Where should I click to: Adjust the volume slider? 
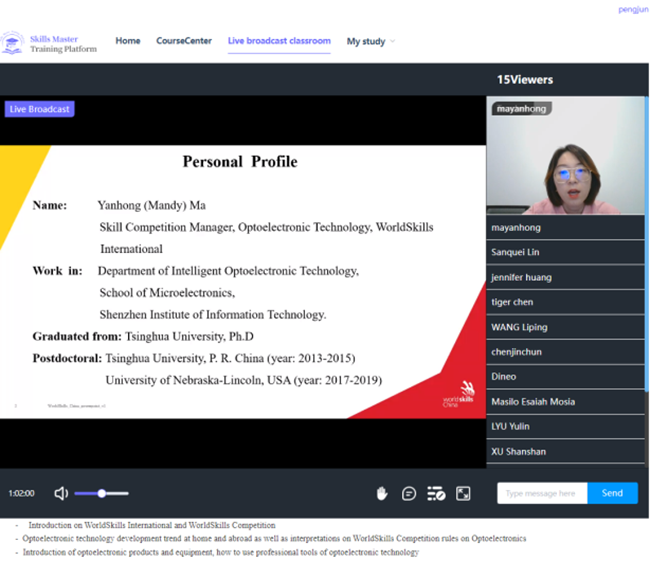(100, 493)
